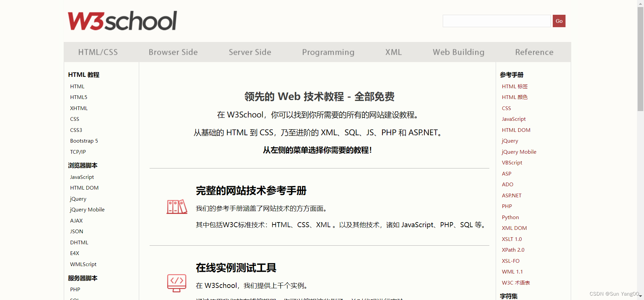This screenshot has height=300, width=644.
Task: Open the XML navigation tab
Action: (393, 52)
